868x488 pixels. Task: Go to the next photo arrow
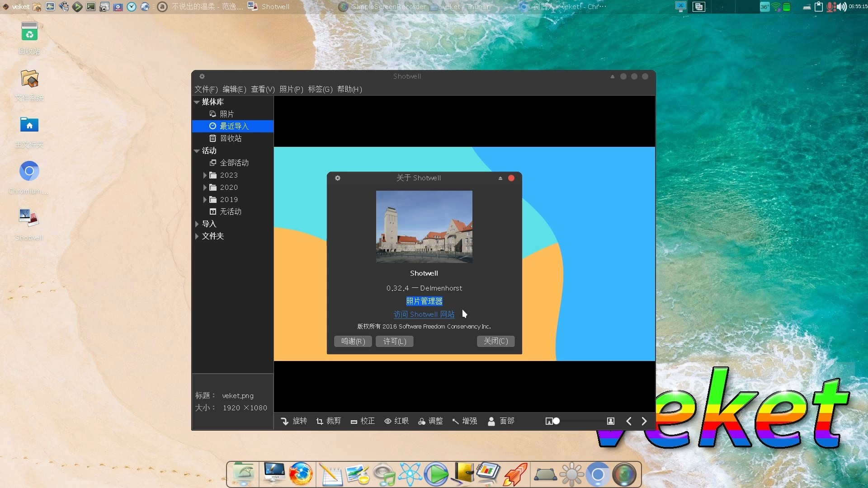tap(644, 421)
